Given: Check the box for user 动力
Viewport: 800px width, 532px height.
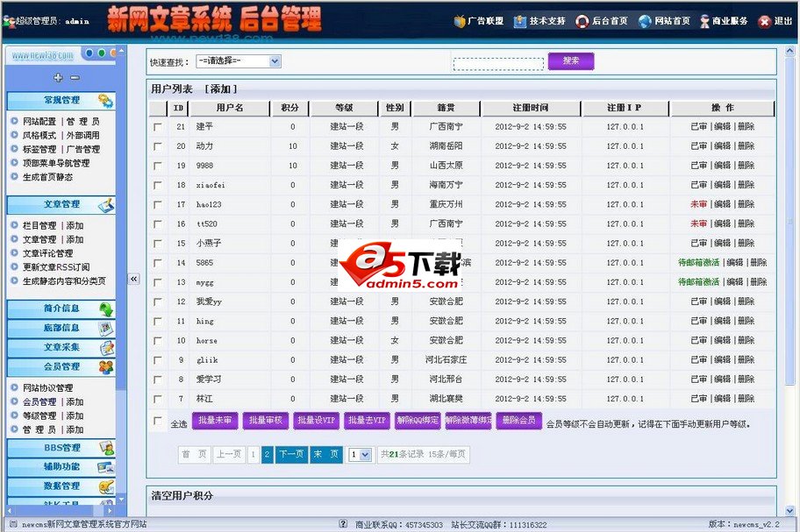Looking at the screenshot, I should (x=158, y=146).
